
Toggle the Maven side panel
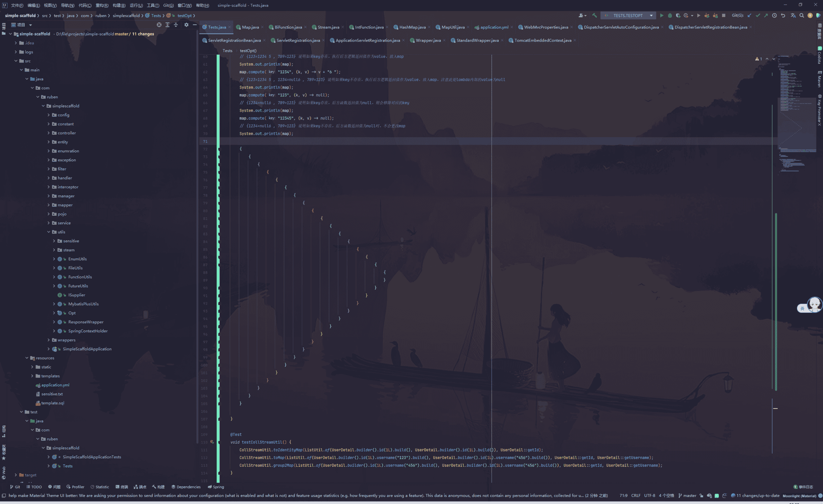pos(819,79)
